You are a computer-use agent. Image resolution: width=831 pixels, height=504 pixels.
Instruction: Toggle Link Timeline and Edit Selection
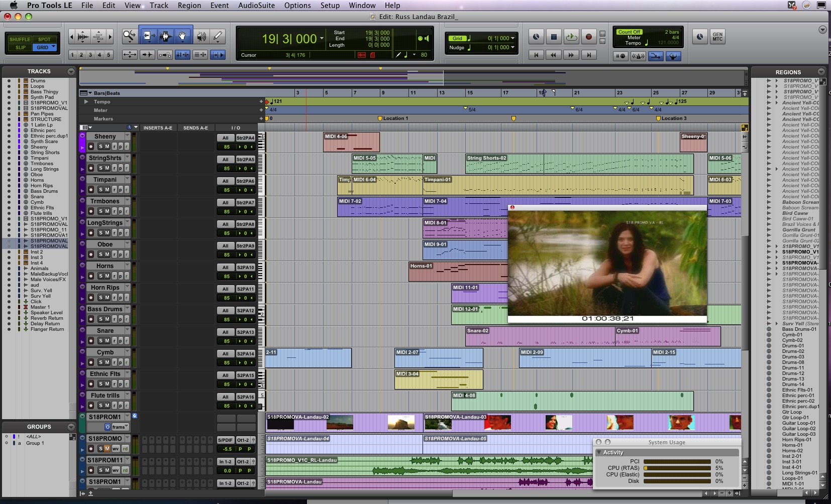(182, 55)
